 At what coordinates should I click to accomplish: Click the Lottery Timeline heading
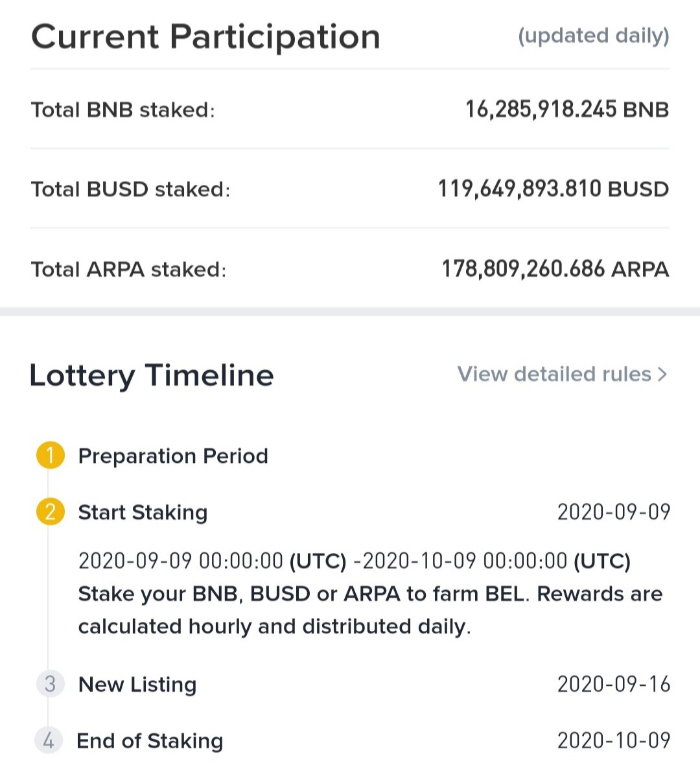click(152, 375)
